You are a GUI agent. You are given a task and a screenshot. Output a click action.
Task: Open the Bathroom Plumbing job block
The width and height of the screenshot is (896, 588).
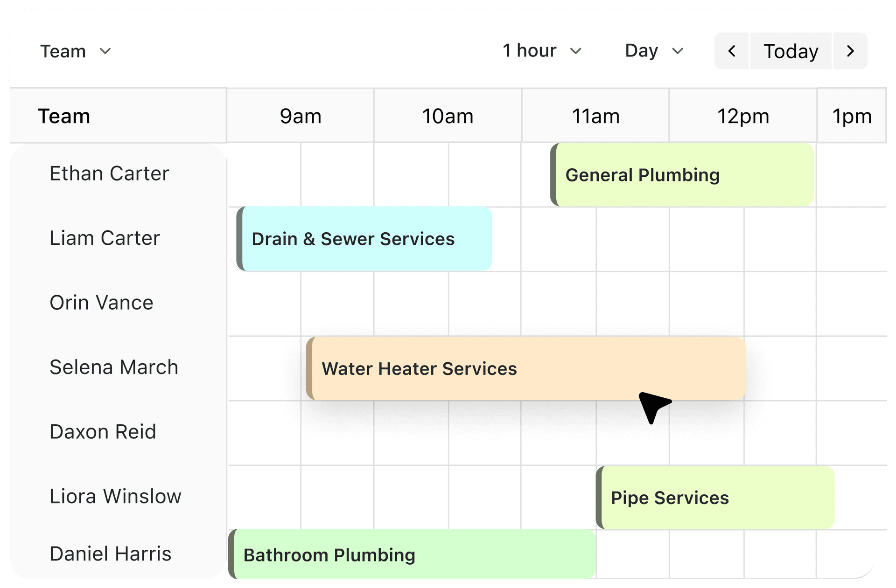412,554
